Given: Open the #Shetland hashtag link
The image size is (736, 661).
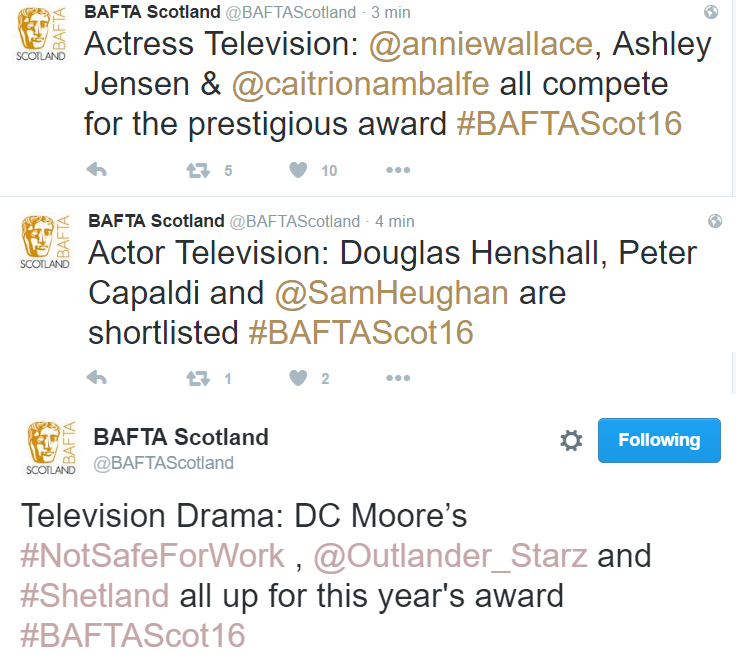Looking at the screenshot, I should tap(94, 596).
